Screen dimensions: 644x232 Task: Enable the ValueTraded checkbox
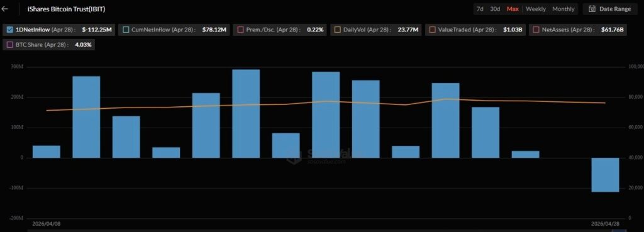tap(432, 30)
